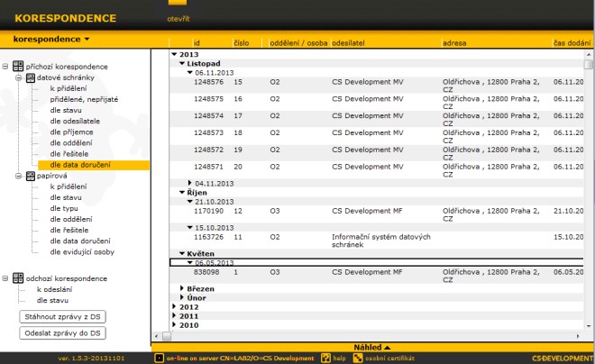Click the papírová folder icon

coord(30,177)
